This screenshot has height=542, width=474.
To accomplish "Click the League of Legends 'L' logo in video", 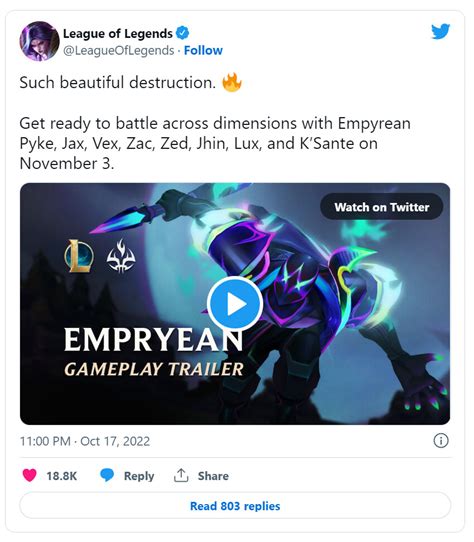I will click(x=79, y=256).
